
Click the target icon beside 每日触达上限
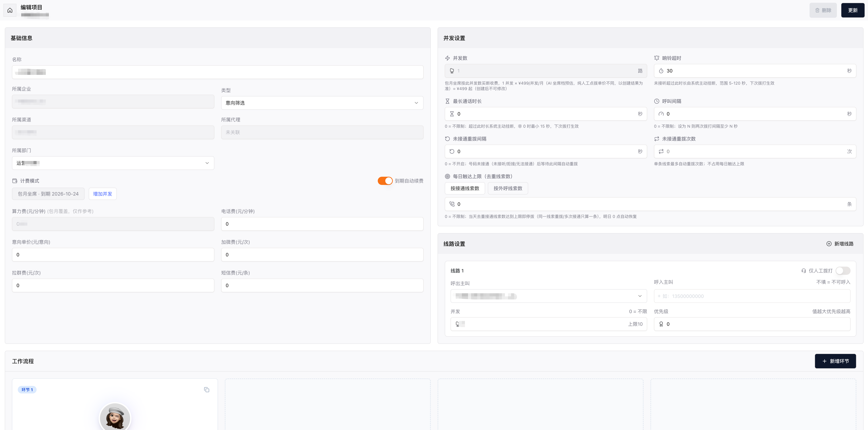(448, 177)
